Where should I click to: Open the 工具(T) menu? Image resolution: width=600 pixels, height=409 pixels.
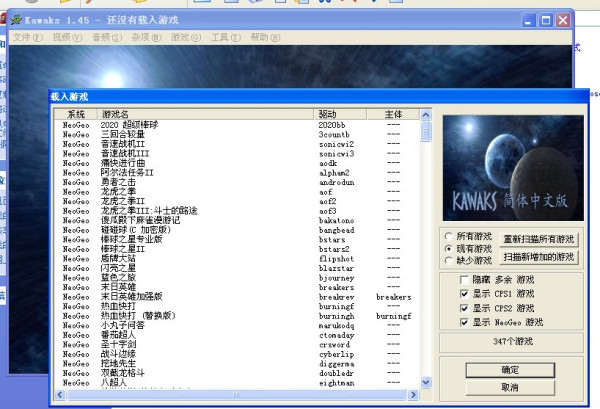pyautogui.click(x=225, y=37)
